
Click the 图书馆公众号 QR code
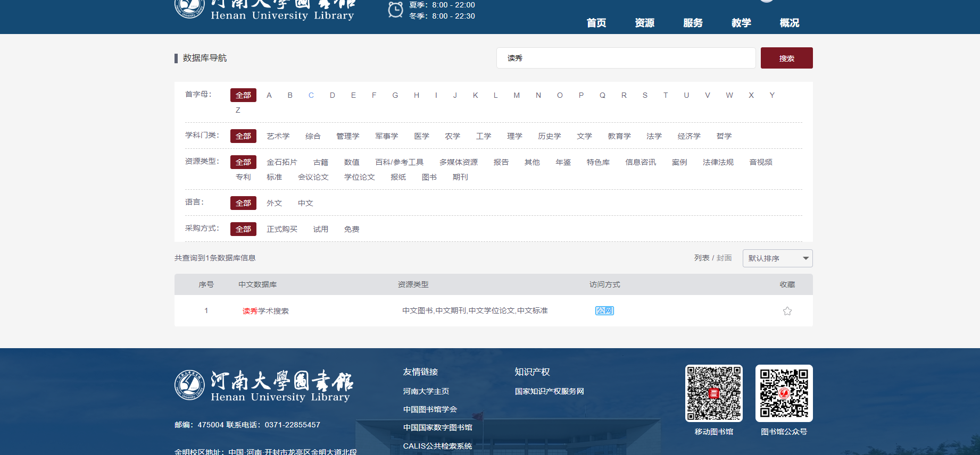click(784, 393)
